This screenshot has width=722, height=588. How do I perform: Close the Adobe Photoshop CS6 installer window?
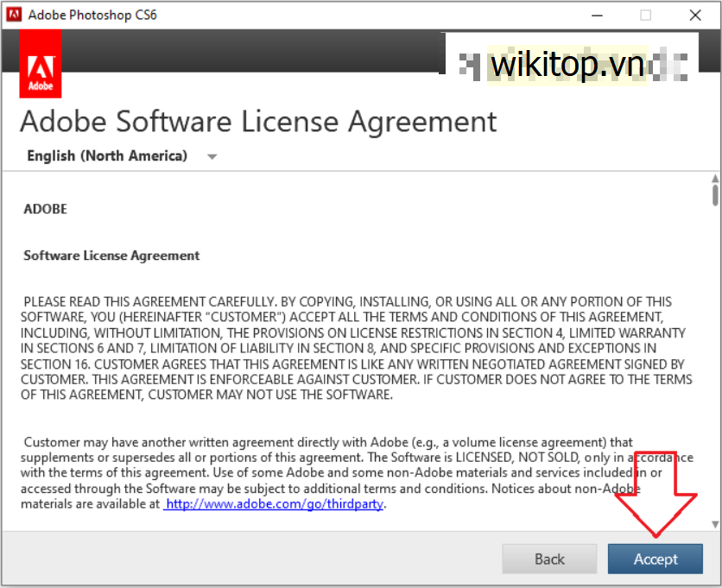(x=695, y=15)
